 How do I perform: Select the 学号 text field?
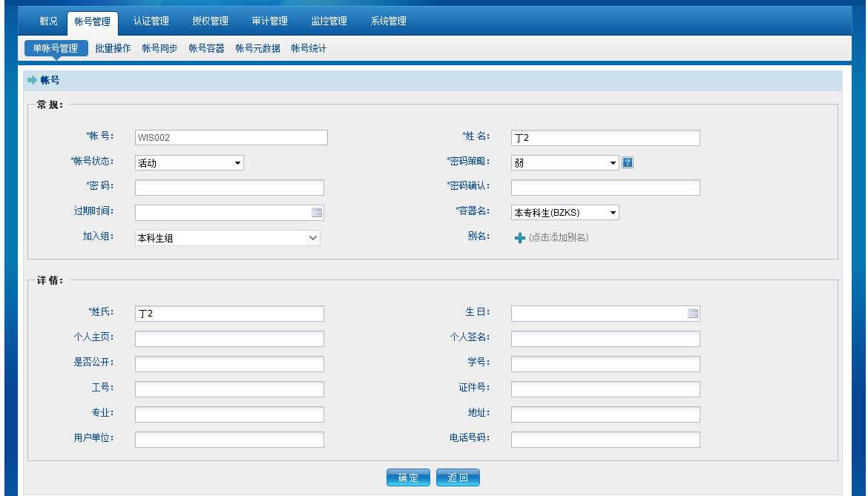tap(605, 364)
